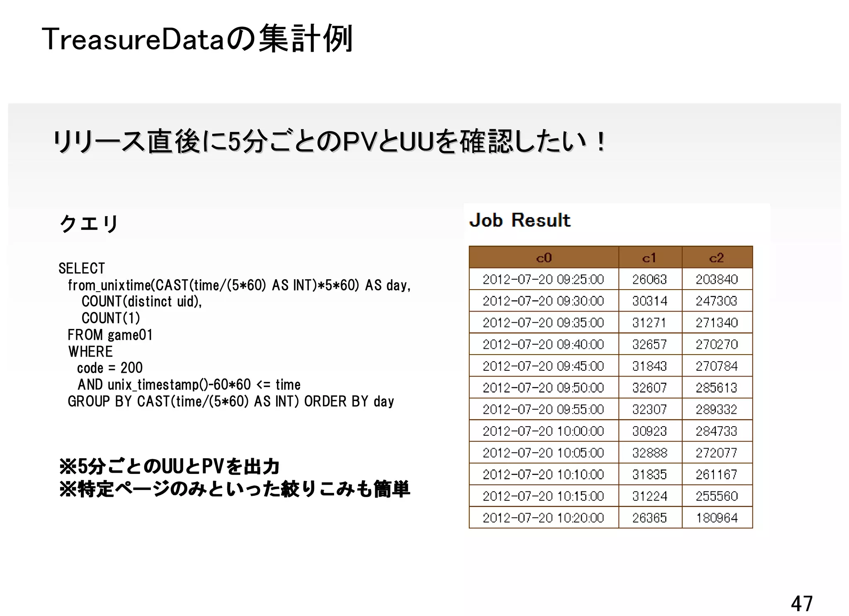Click the value 284733
Screen dimensions: 849x616
717,431
